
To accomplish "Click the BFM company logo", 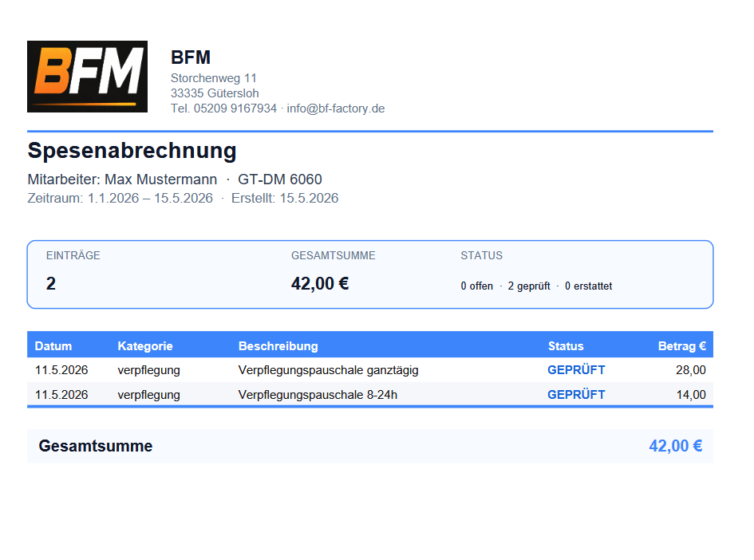I will tap(87, 77).
